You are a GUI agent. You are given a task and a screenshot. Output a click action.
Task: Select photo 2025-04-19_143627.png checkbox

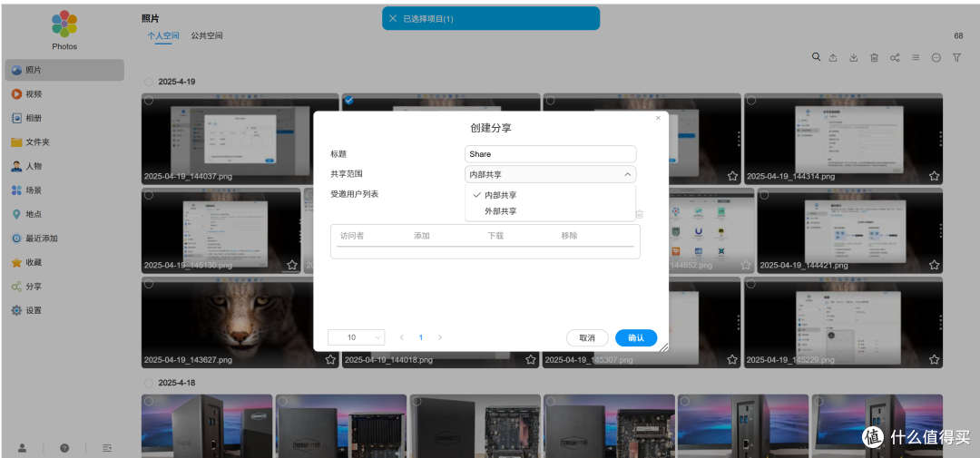tap(149, 284)
